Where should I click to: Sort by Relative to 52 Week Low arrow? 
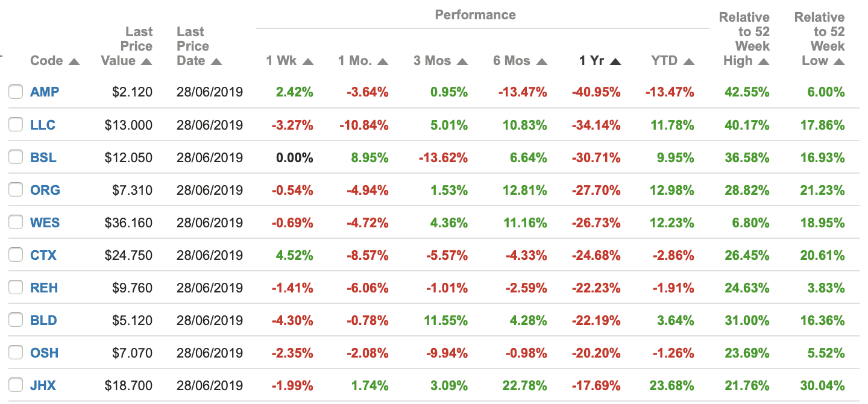point(838,62)
